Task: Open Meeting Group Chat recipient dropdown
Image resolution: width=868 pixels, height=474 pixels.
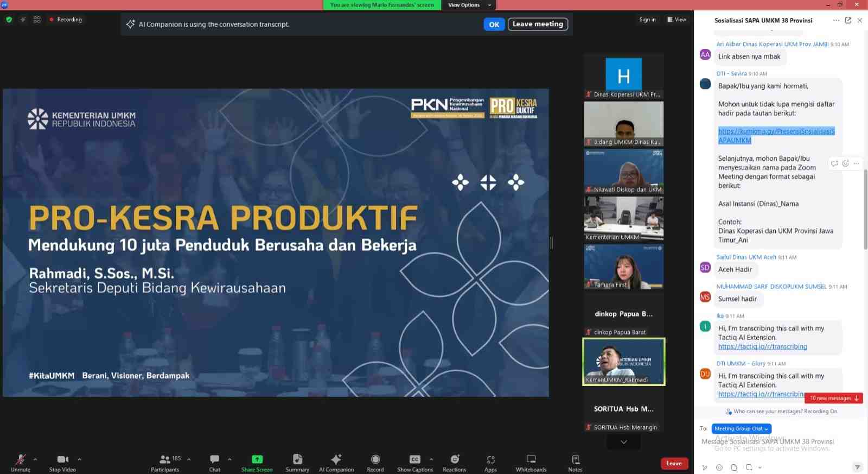Action: (x=741, y=428)
